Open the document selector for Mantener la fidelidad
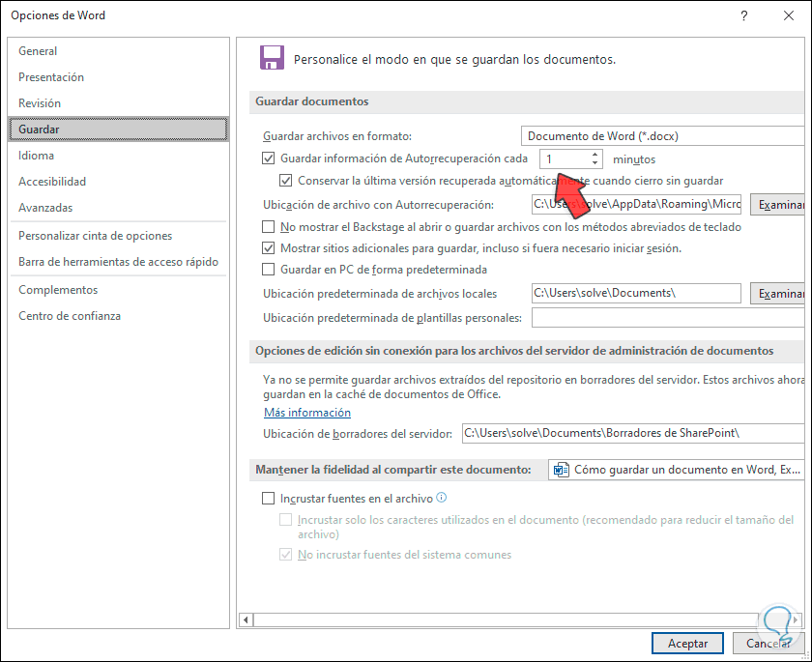Image resolution: width=812 pixels, height=662 pixels. [x=676, y=470]
